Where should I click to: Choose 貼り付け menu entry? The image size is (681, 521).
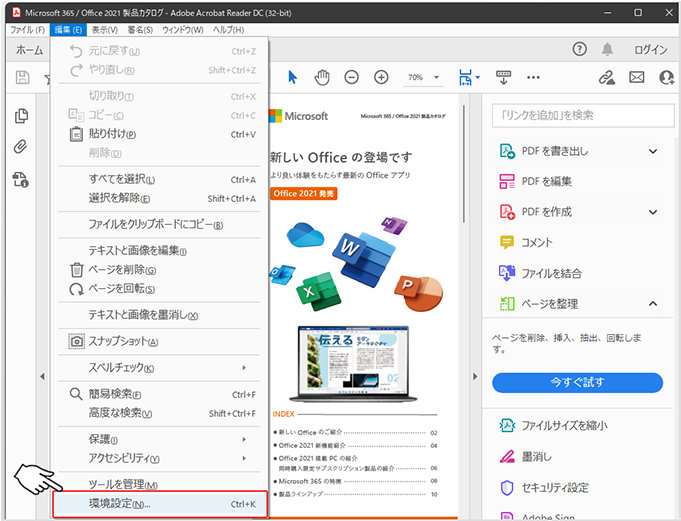pos(159,134)
